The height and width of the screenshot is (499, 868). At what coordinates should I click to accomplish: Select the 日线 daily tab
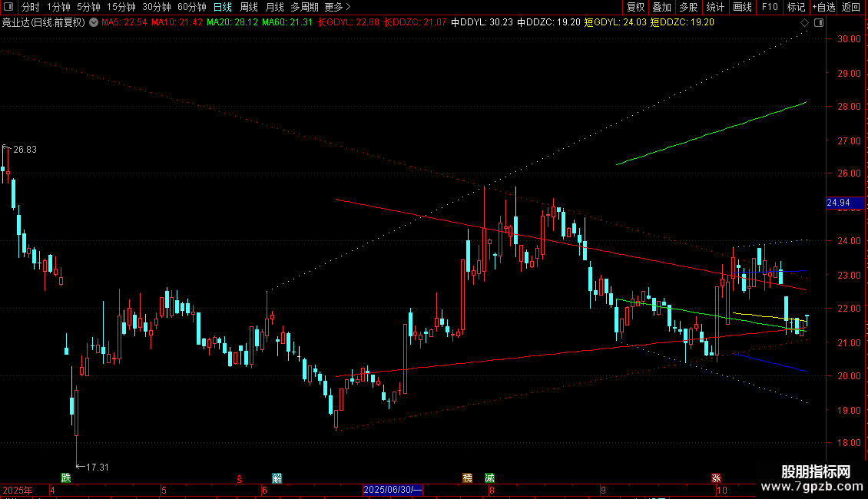[223, 7]
